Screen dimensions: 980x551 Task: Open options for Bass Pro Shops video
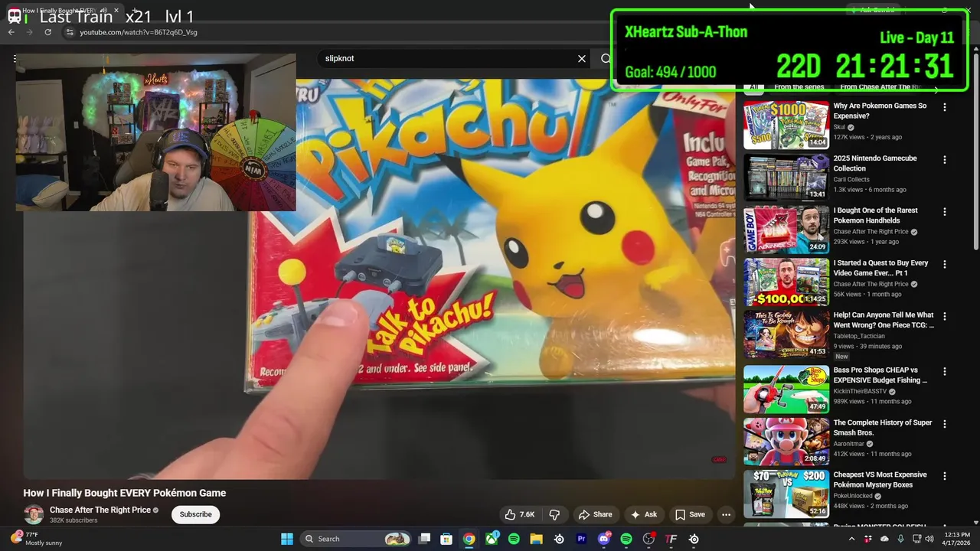click(x=945, y=371)
